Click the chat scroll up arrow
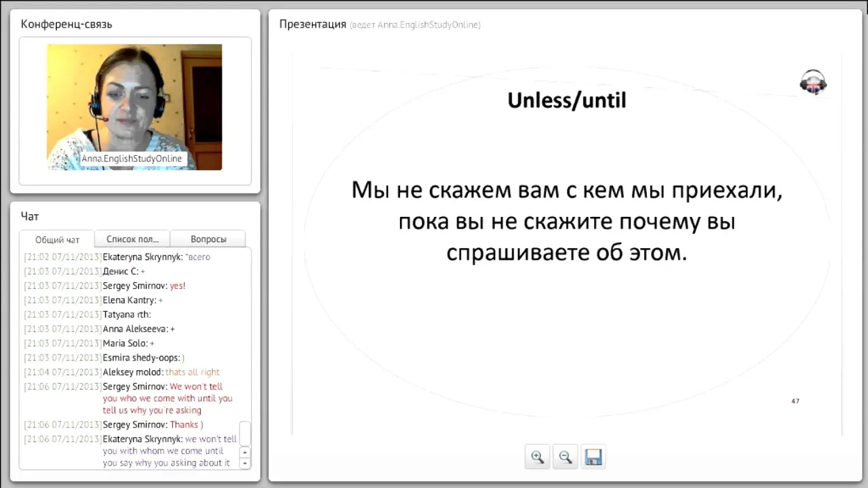Screen dimensions: 868x488 point(245,451)
